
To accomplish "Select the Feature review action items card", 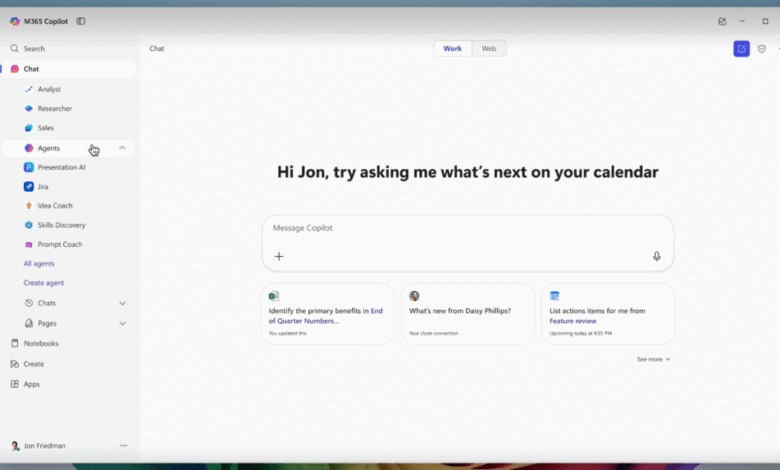I will pyautogui.click(x=608, y=314).
